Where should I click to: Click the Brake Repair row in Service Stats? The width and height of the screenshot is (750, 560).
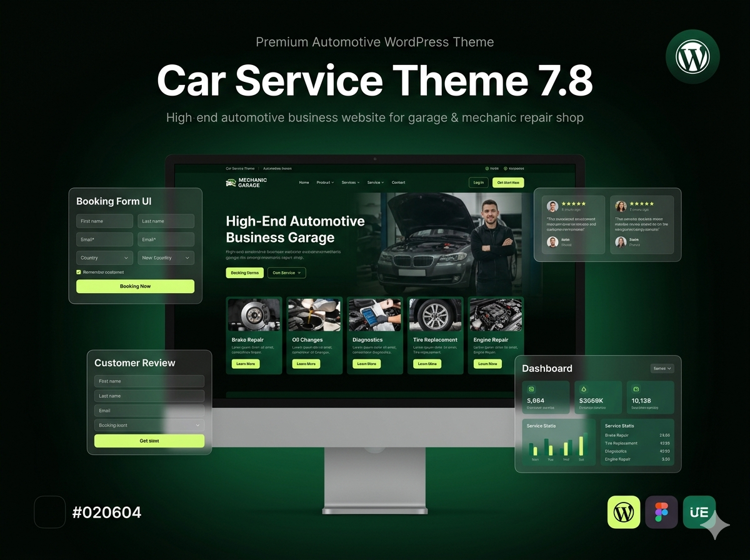pyautogui.click(x=637, y=435)
